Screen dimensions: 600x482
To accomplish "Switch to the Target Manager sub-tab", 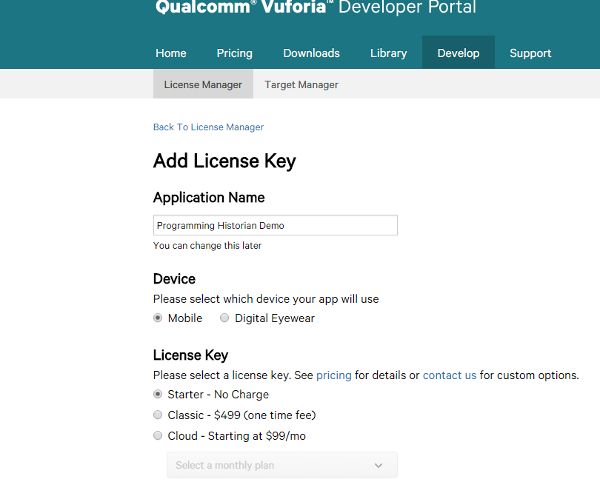I will tap(301, 85).
